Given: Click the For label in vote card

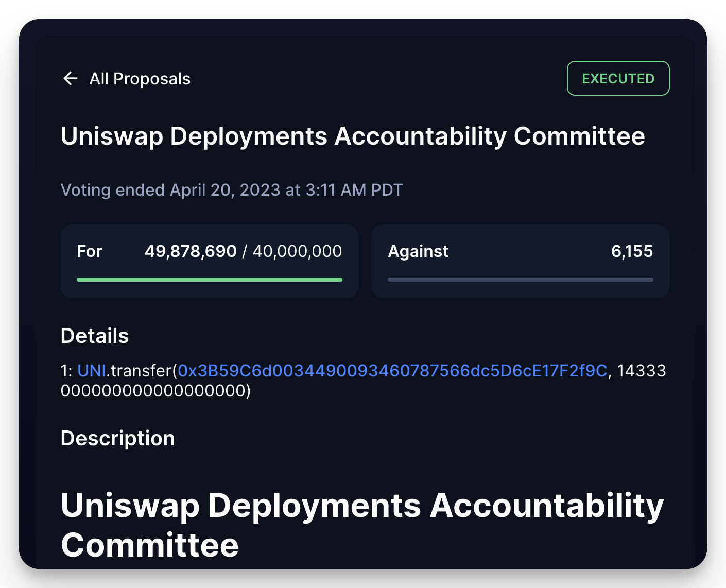Looking at the screenshot, I should coord(90,251).
